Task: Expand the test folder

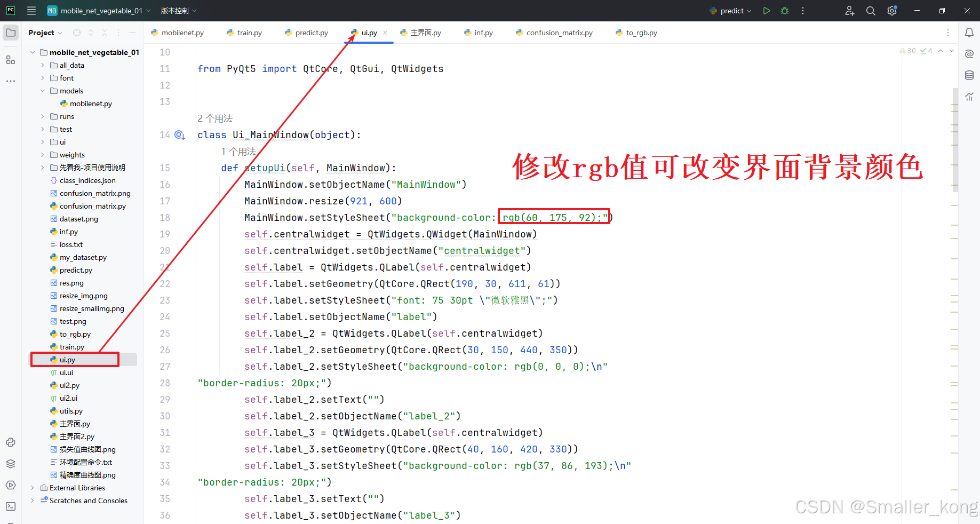Action: (x=43, y=129)
